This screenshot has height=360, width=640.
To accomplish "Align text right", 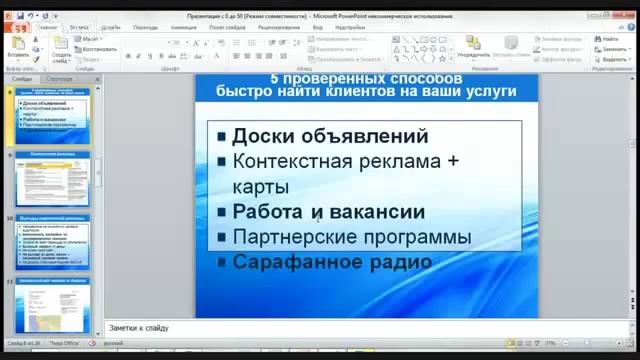I will point(258,56).
